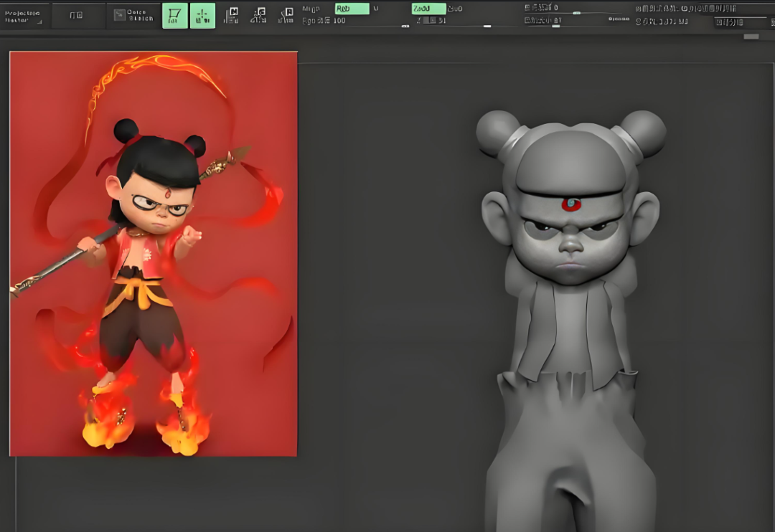The width and height of the screenshot is (775, 532).
Task: Select the Move transform icon
Action: pyautogui.click(x=231, y=16)
